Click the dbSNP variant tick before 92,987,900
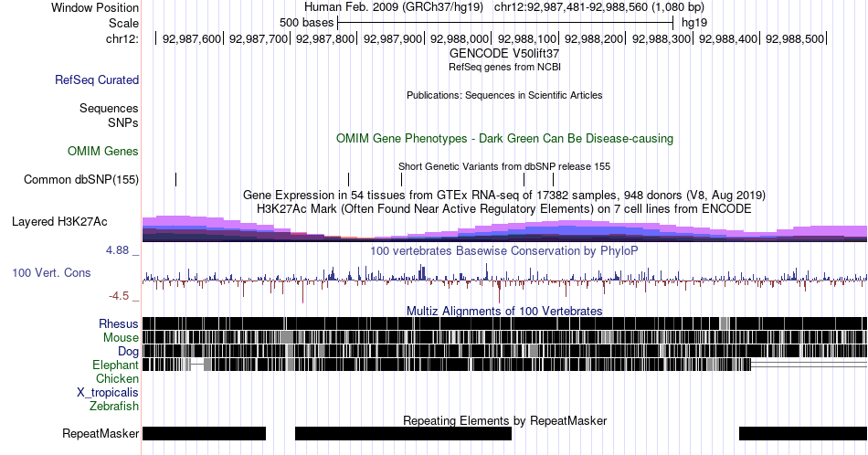Viewport: 868px width, 455px height. [x=401, y=179]
